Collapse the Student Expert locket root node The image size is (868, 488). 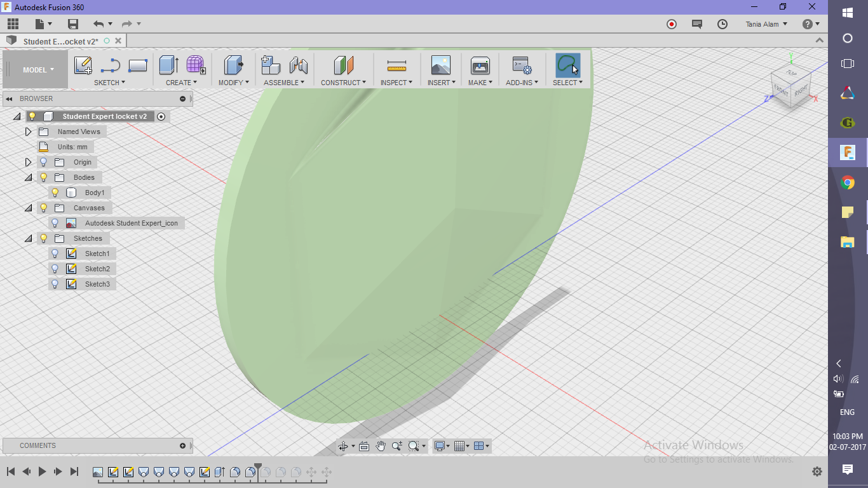(17, 116)
